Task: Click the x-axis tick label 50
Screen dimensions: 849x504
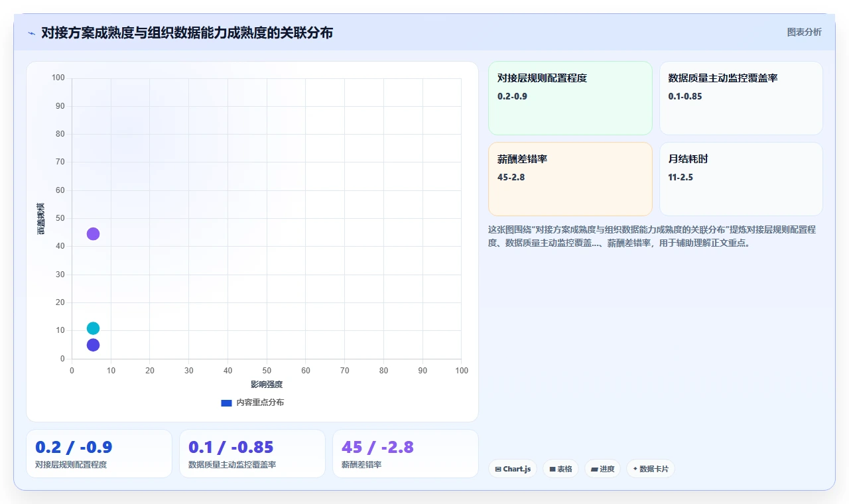Action: pos(267,370)
